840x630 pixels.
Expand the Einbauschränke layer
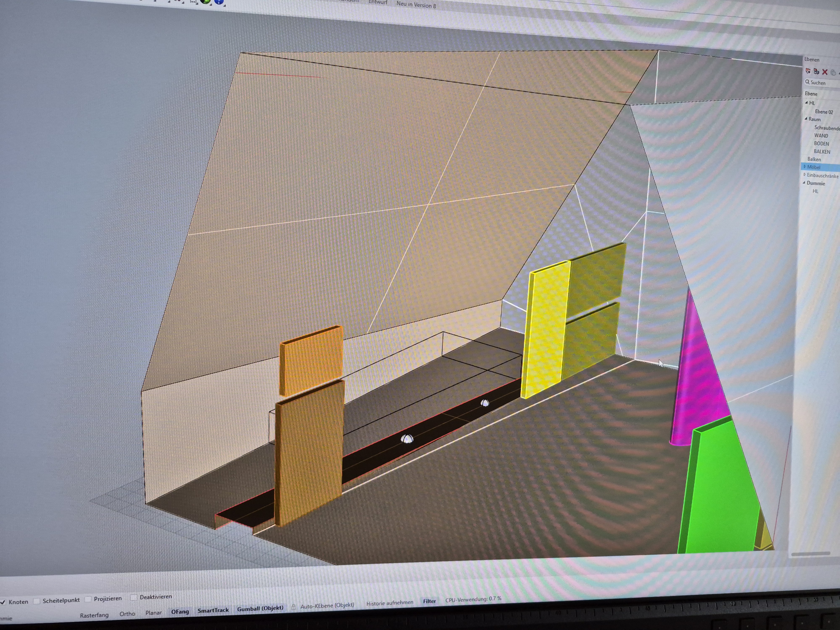[804, 175]
